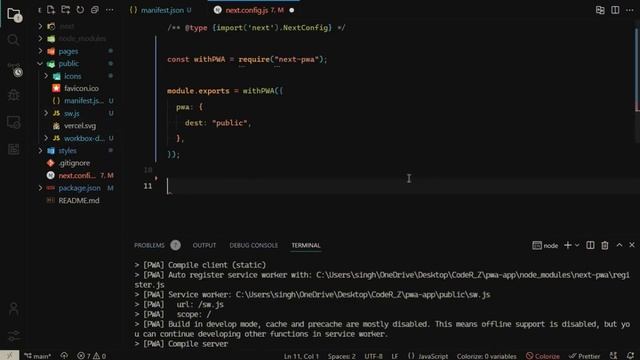This screenshot has width=640, height=360.
Task: Open the Output panel tab
Action: (x=204, y=245)
